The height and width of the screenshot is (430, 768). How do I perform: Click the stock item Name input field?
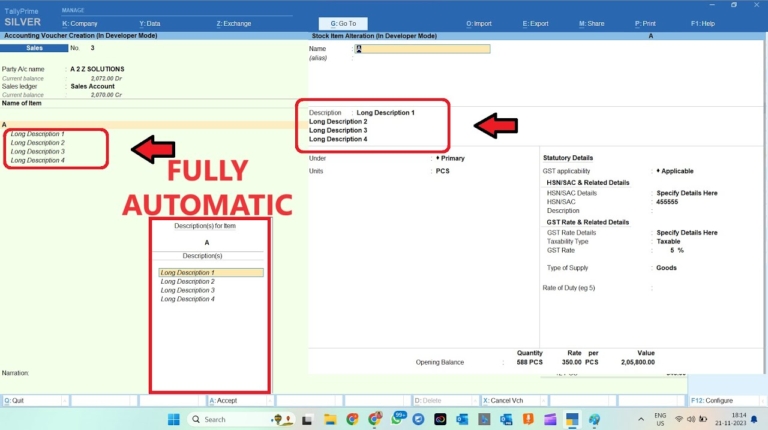pyautogui.click(x=423, y=48)
